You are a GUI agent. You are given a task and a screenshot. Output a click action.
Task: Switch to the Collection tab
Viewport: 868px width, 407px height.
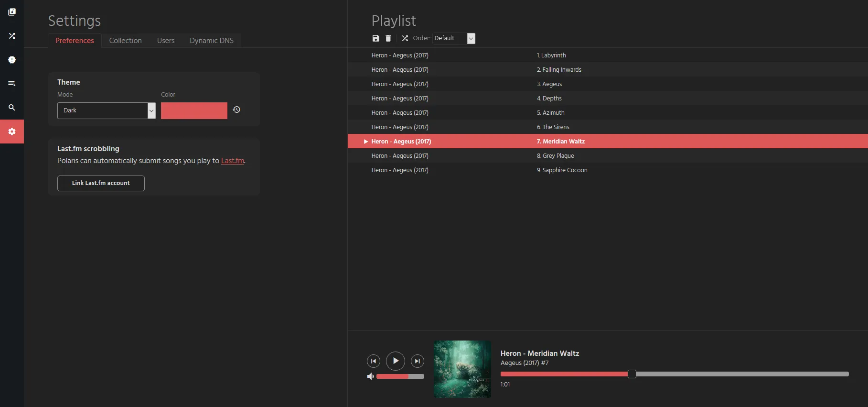tap(125, 41)
